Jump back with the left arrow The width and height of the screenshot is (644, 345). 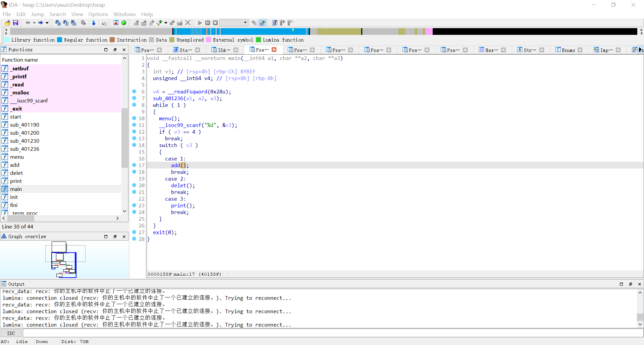[x=28, y=23]
